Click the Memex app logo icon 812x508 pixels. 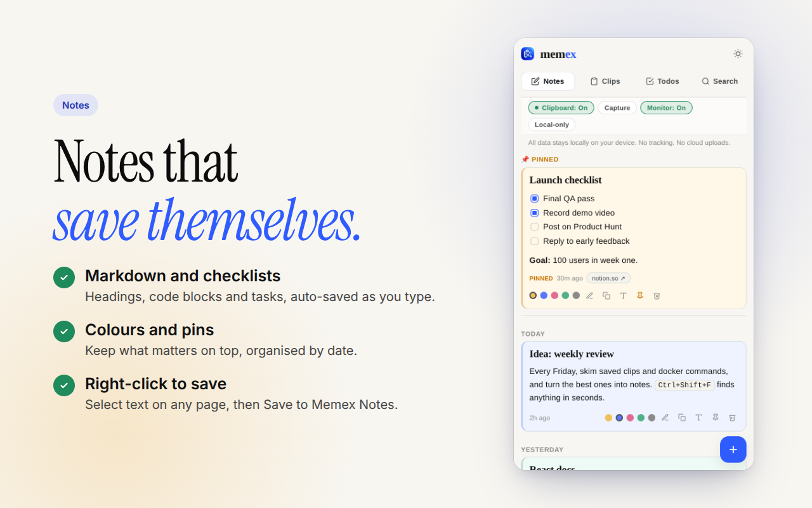528,54
